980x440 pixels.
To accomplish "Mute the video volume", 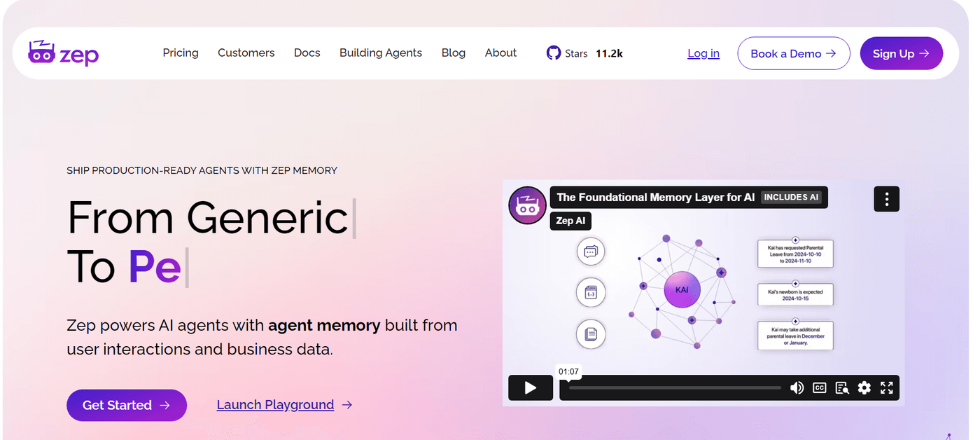I will point(797,387).
